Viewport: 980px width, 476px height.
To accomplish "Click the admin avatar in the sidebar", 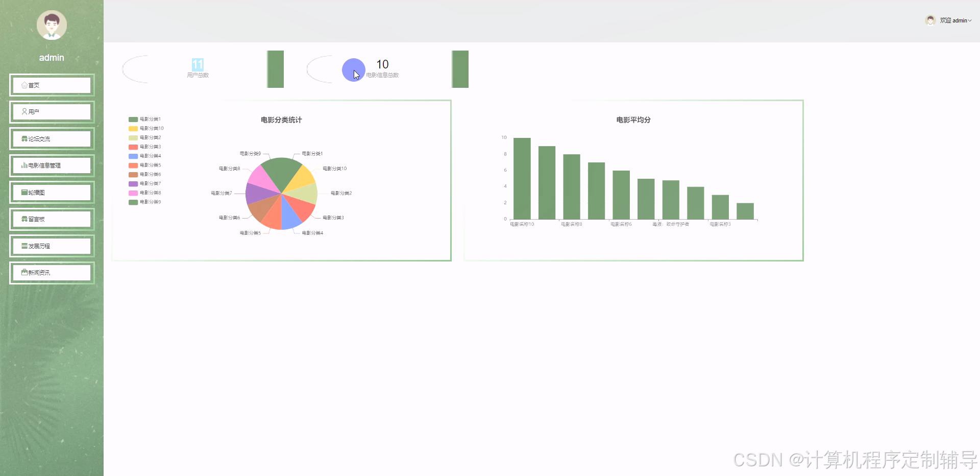I will tap(52, 25).
